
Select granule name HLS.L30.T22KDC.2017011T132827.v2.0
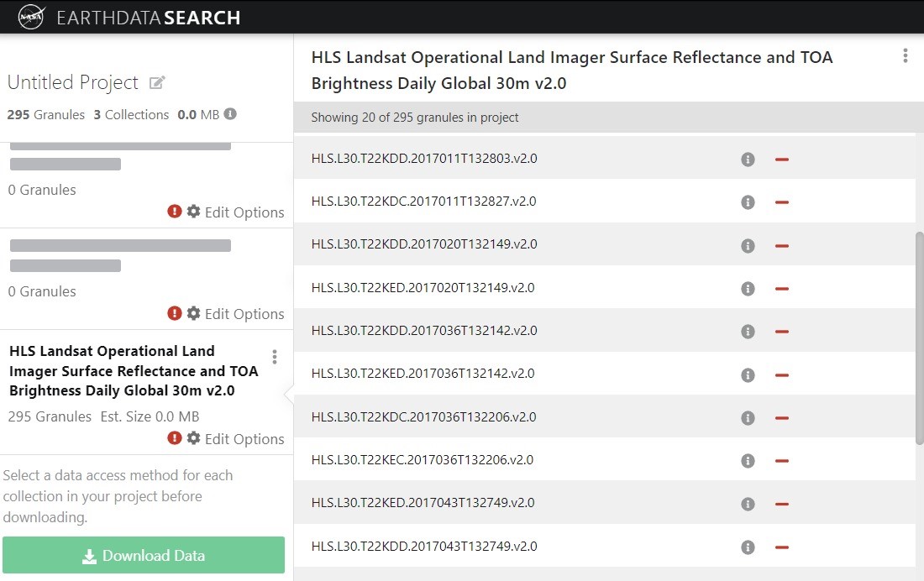pos(423,202)
